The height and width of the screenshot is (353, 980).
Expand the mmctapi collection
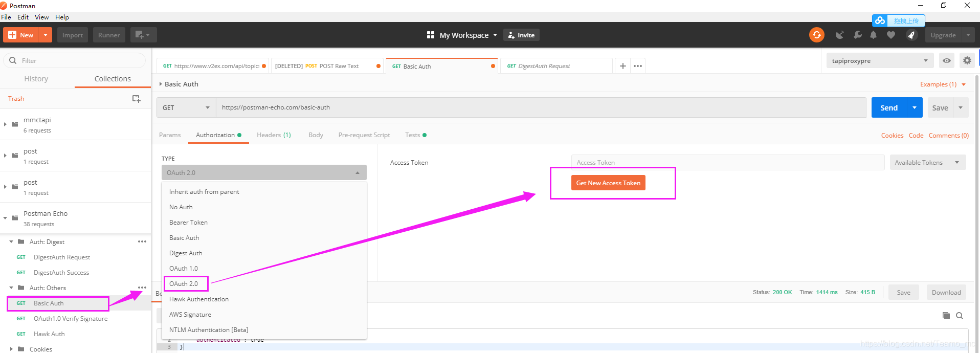tap(5, 124)
